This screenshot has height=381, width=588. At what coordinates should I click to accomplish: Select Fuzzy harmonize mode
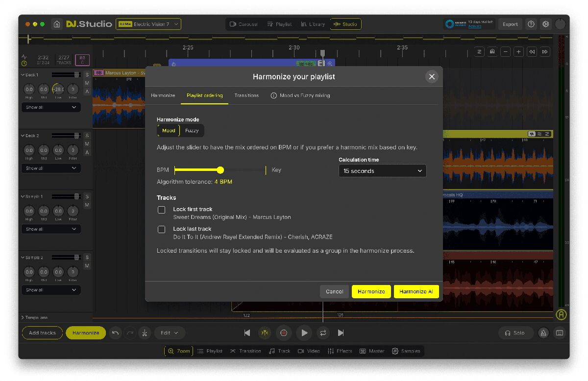tap(192, 131)
